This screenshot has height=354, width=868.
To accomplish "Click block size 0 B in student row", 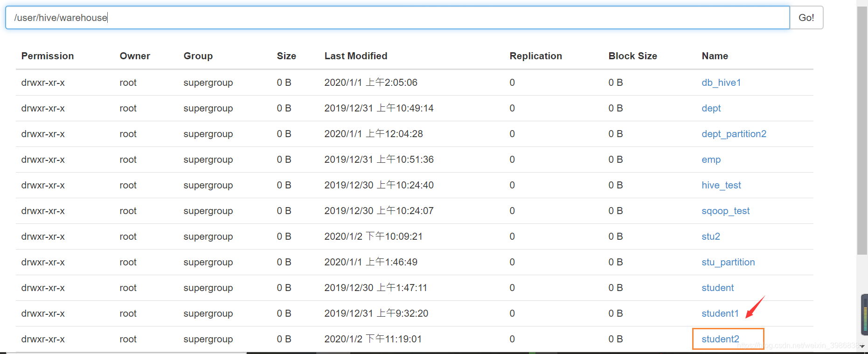I will (x=616, y=288).
